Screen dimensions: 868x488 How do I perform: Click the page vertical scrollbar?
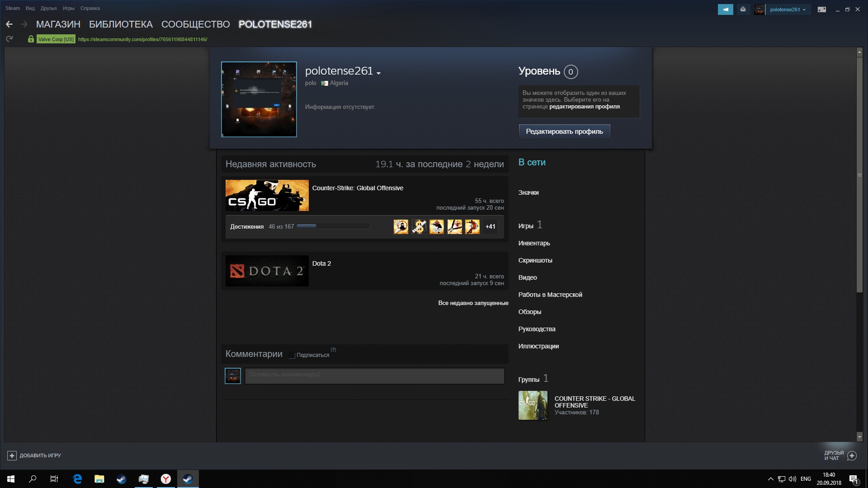pyautogui.click(x=860, y=175)
